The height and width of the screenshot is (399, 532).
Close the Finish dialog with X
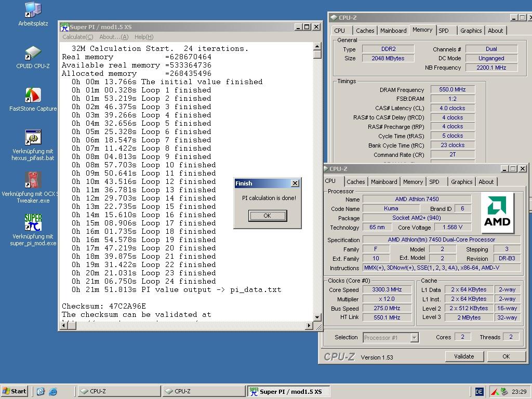(x=295, y=183)
